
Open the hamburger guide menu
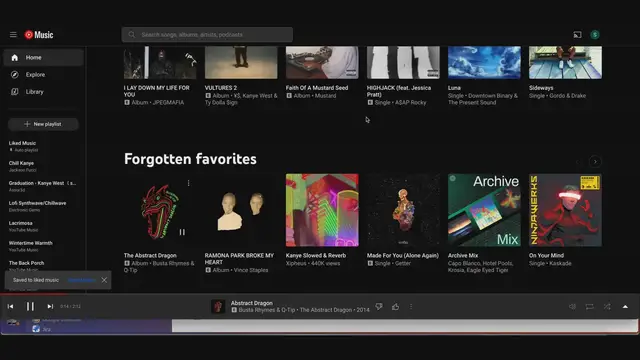point(13,35)
